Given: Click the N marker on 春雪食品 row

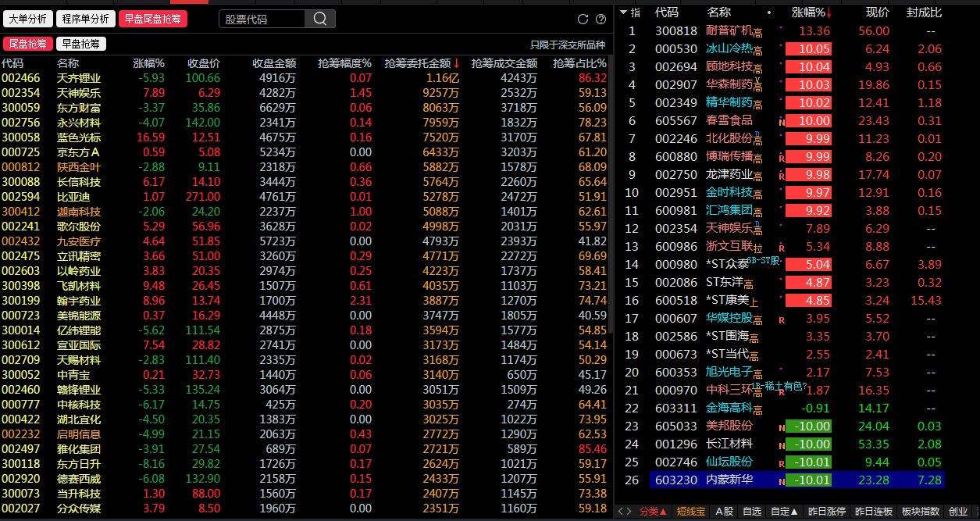Looking at the screenshot, I should coord(782,123).
